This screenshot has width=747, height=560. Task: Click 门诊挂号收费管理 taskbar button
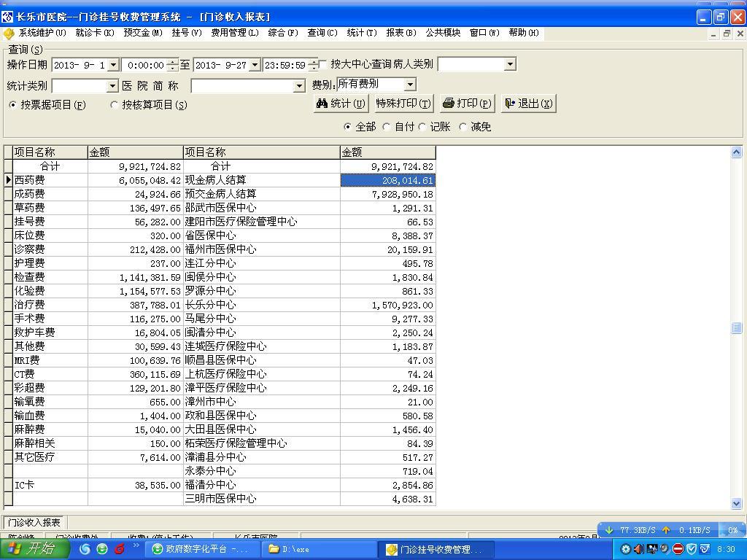(436, 550)
